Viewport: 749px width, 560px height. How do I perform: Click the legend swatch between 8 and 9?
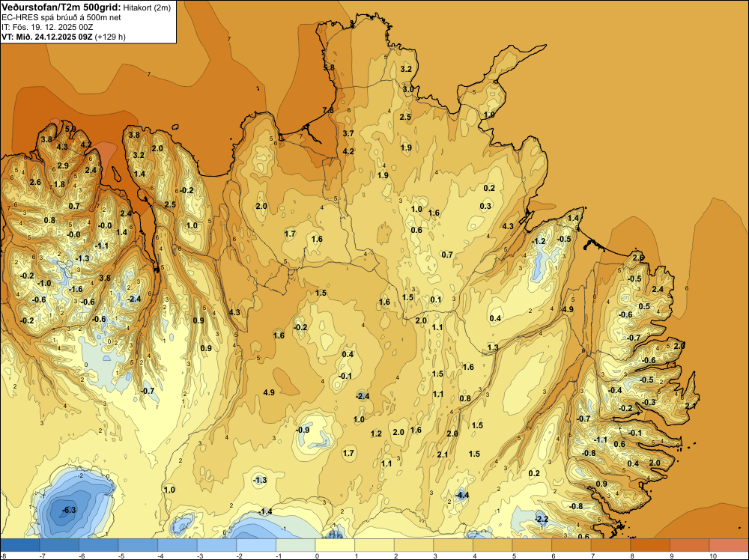click(x=650, y=545)
